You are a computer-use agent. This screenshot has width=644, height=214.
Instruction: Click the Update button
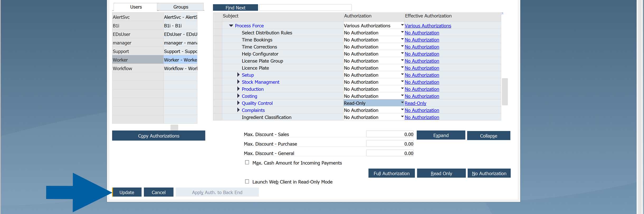click(127, 192)
